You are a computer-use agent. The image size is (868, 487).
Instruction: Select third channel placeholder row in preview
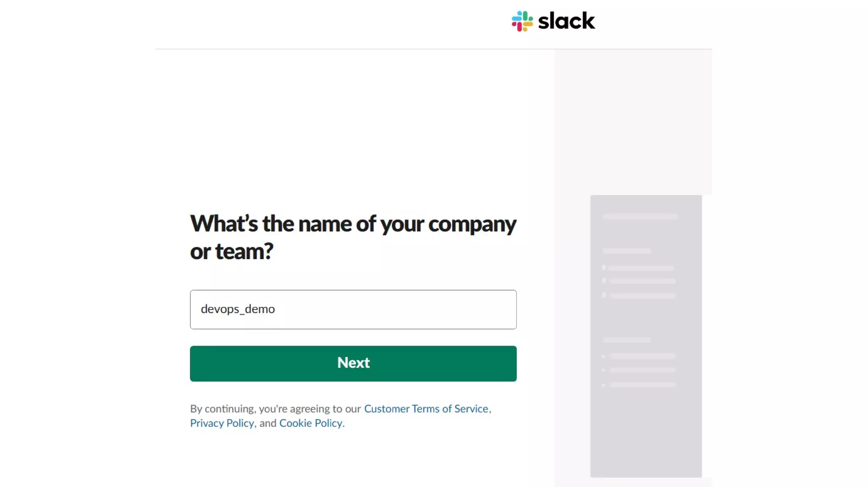pyautogui.click(x=642, y=296)
